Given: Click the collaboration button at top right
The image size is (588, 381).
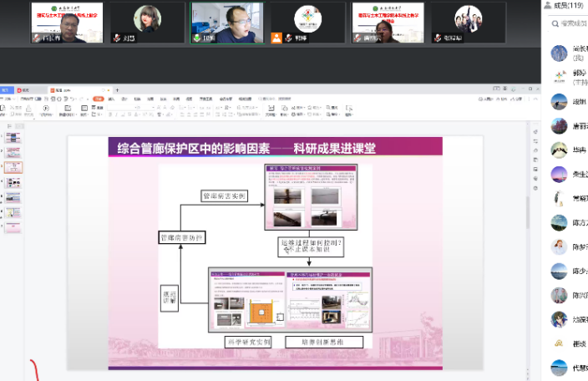Looking at the screenshot, I should (x=503, y=99).
